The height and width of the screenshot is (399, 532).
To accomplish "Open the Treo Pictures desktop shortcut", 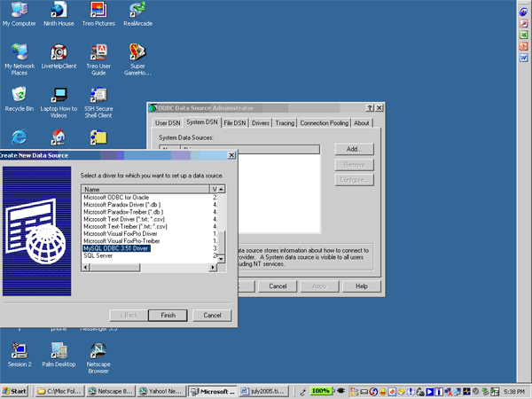I will pos(98,13).
